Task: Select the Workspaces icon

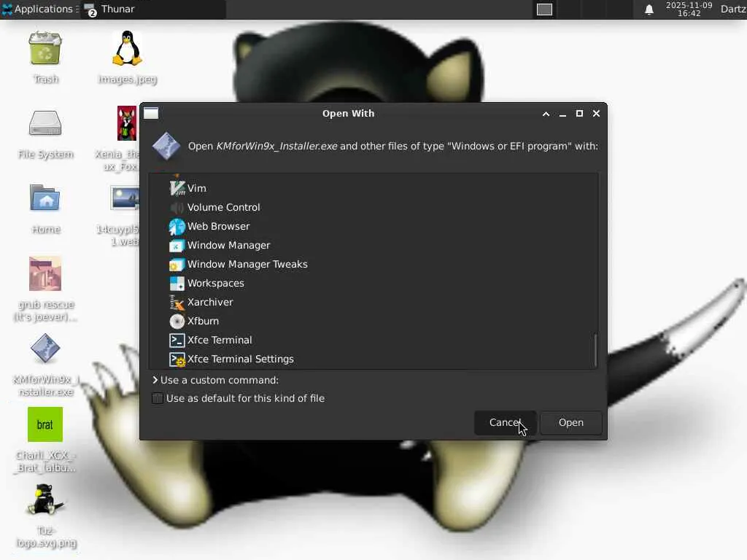Action: coord(177,284)
